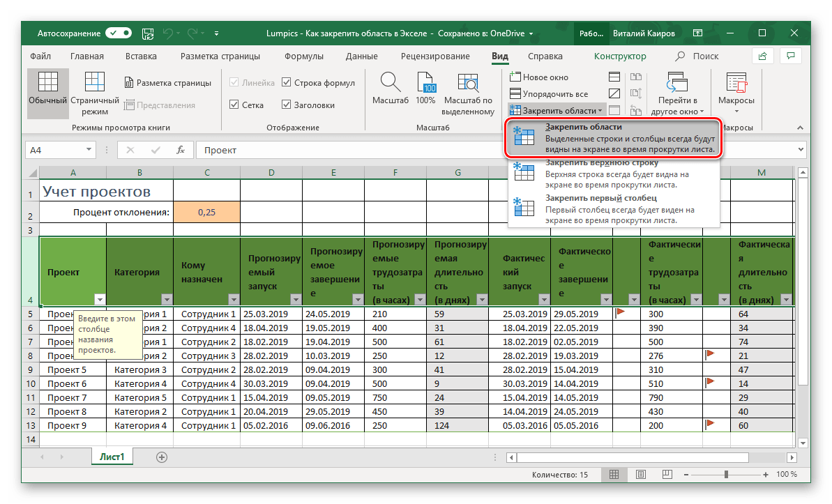
Task: Switch to the Формулы ribbon tab
Action: pyautogui.click(x=303, y=56)
